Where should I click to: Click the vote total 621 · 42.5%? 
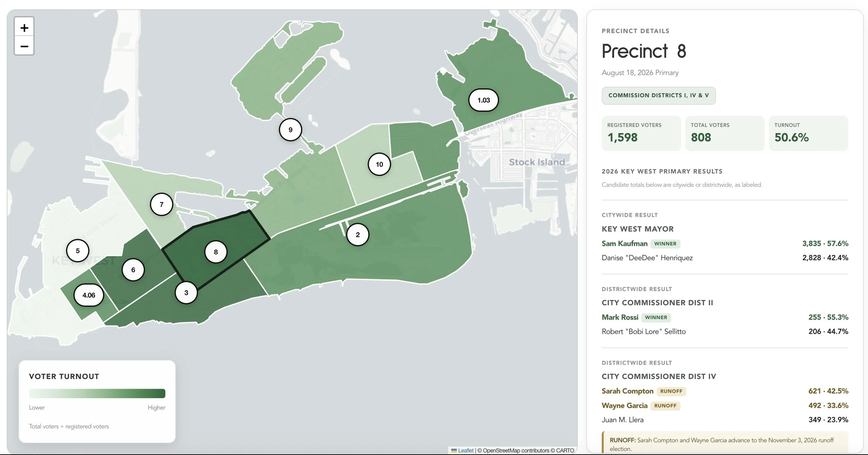pos(828,391)
